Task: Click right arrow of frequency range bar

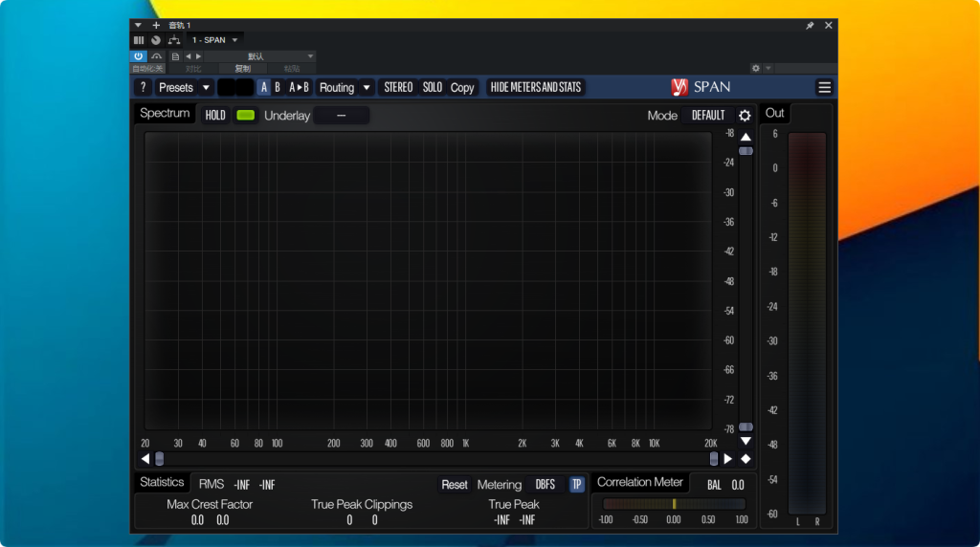Action: [x=728, y=459]
